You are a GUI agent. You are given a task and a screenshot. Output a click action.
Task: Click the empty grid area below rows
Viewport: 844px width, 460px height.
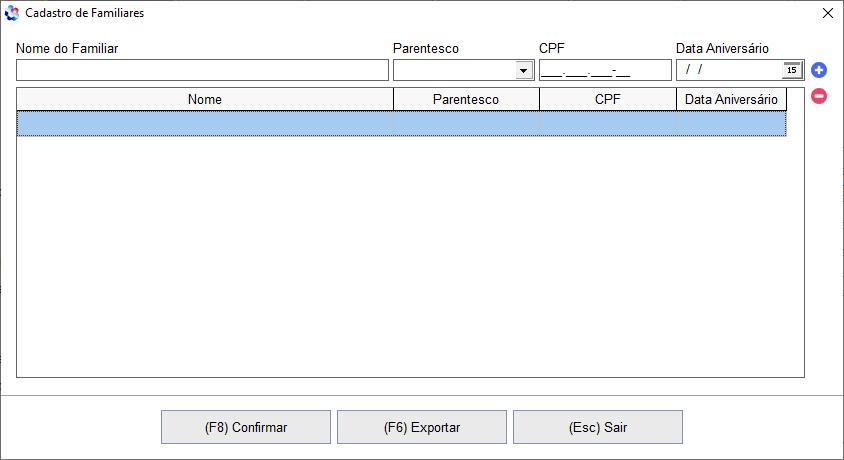410,256
